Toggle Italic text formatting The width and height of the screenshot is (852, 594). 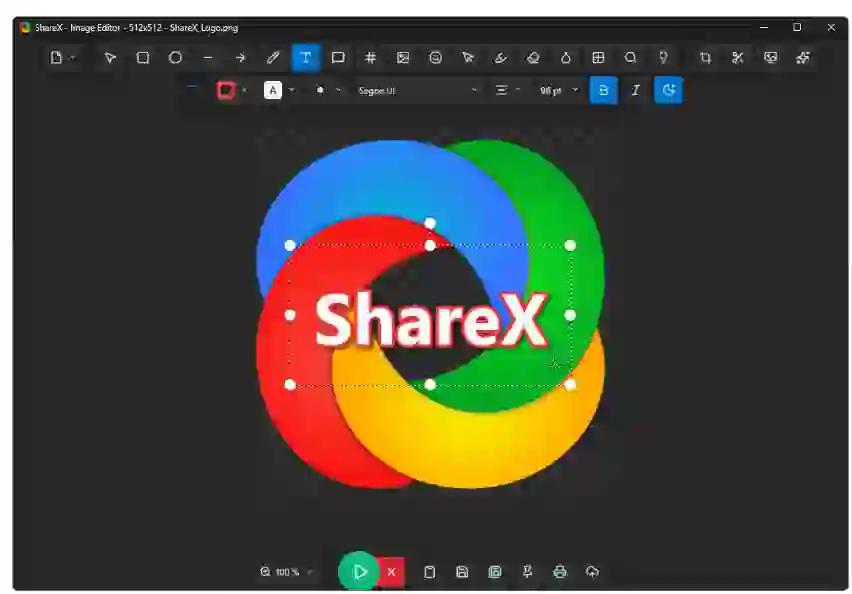coord(635,90)
